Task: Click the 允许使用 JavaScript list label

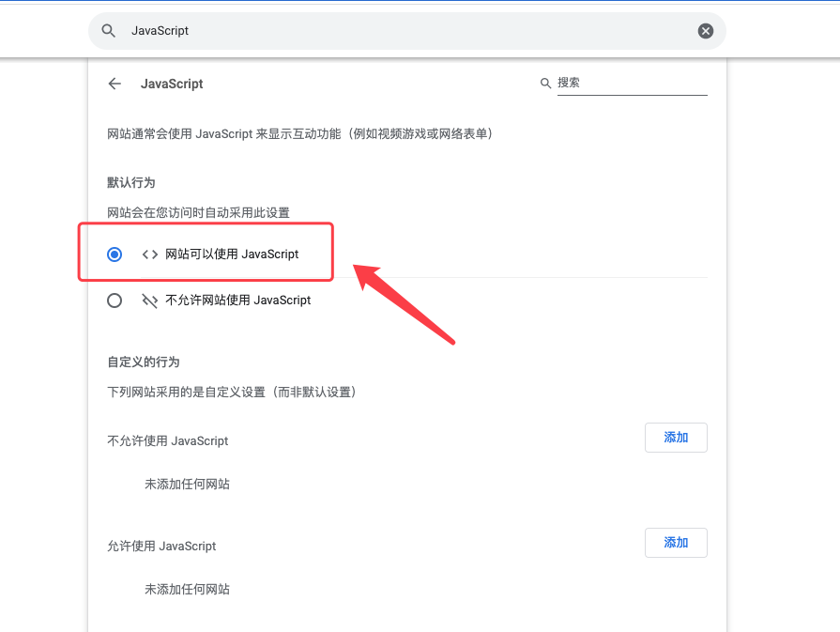Action: [x=161, y=546]
